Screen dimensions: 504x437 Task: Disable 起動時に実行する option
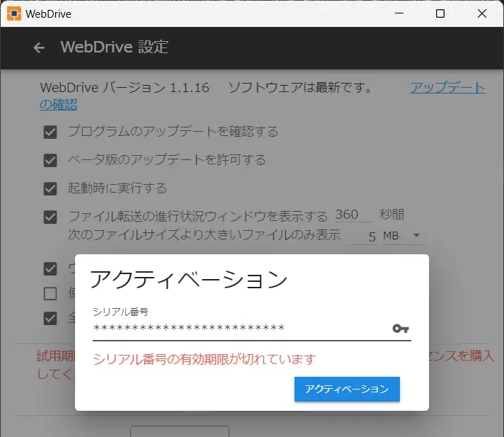click(50, 188)
